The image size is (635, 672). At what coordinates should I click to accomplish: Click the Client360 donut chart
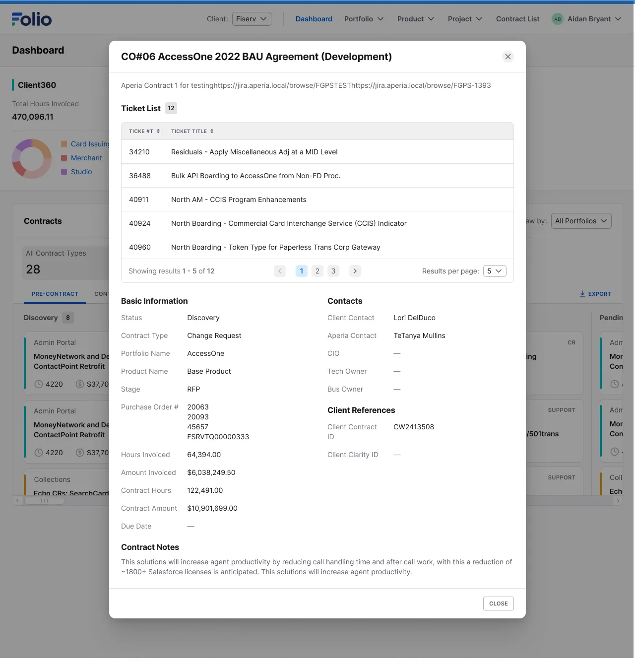tap(32, 159)
